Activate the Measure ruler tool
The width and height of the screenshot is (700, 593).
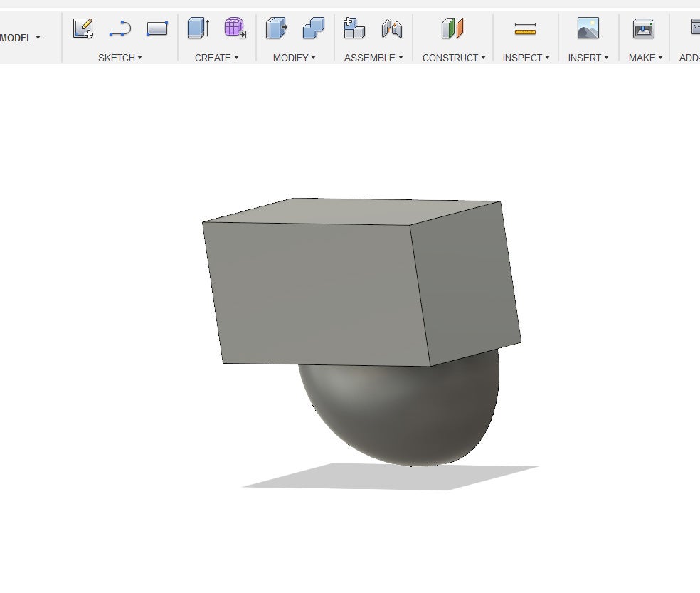point(525,29)
